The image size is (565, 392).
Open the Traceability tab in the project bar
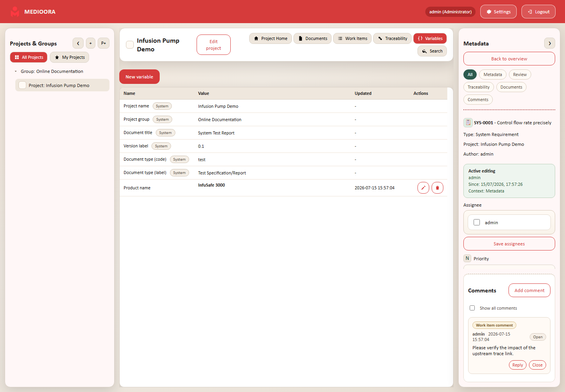click(392, 38)
